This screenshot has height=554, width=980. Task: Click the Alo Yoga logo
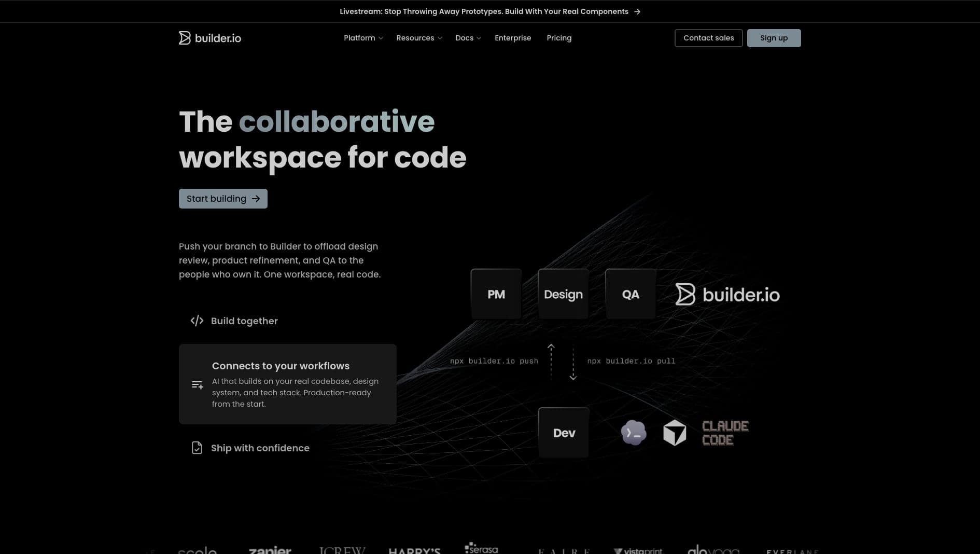point(713,549)
